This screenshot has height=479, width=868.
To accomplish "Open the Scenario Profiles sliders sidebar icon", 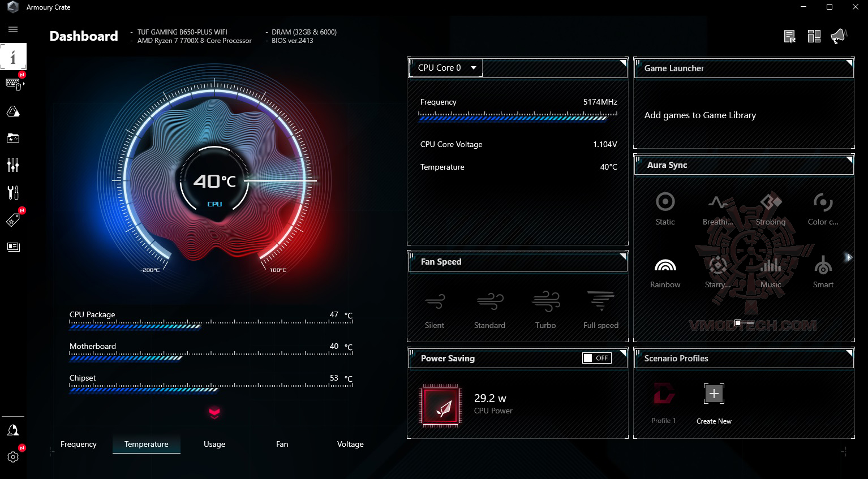I will [x=13, y=165].
